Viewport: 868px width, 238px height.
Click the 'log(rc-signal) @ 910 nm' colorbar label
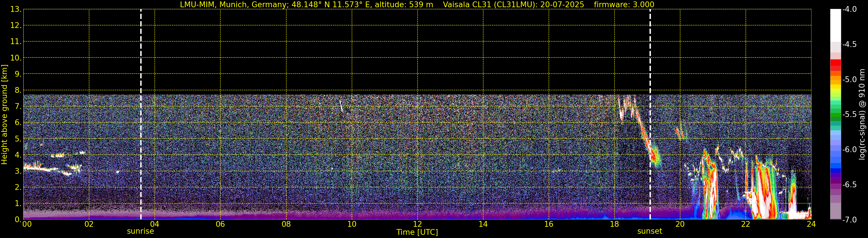tap(862, 115)
